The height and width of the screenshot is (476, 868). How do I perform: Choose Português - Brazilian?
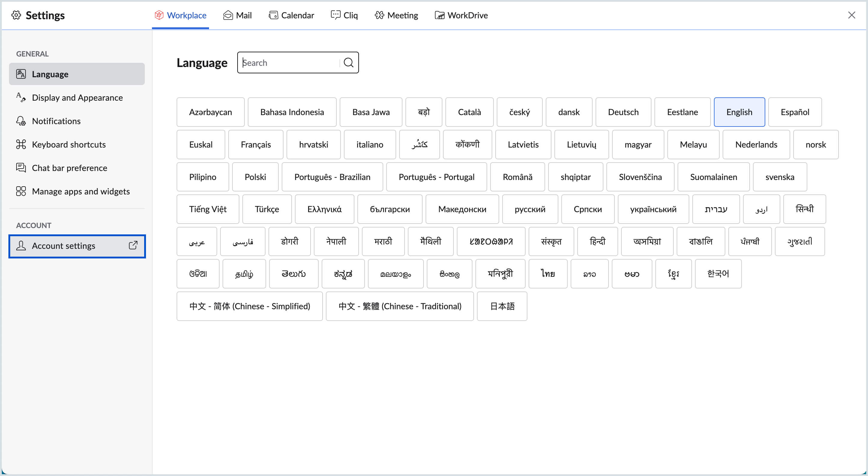(332, 177)
